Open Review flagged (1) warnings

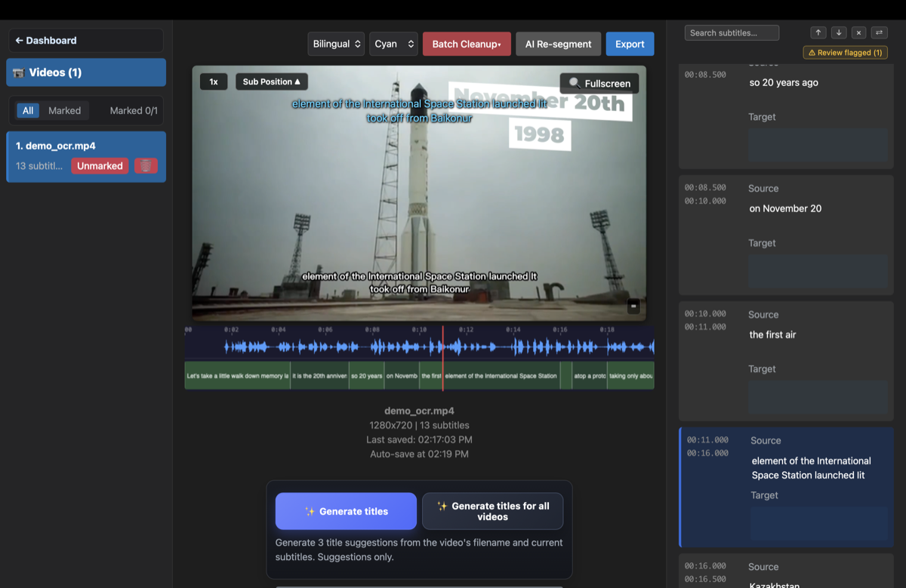coord(845,53)
